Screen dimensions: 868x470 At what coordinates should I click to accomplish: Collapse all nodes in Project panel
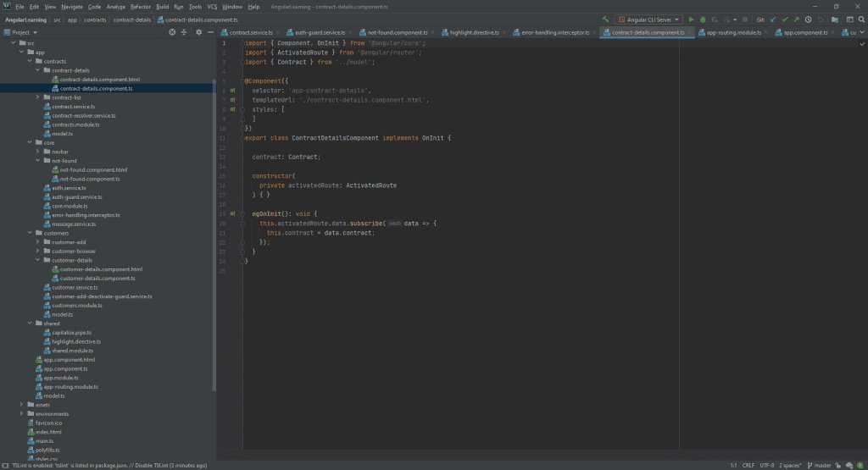coord(184,32)
